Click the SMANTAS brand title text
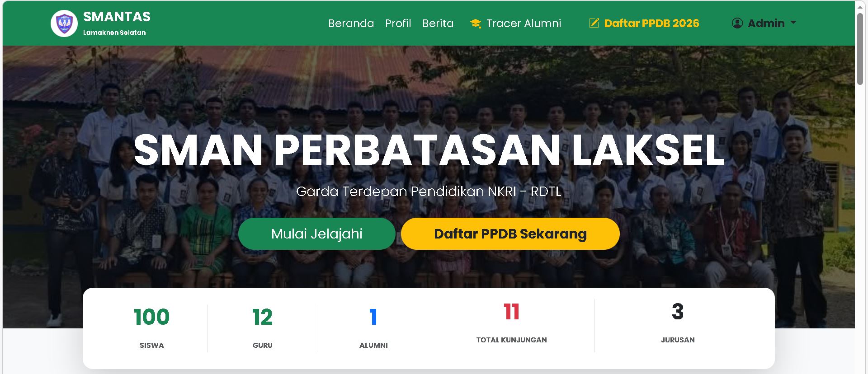 coord(117,17)
